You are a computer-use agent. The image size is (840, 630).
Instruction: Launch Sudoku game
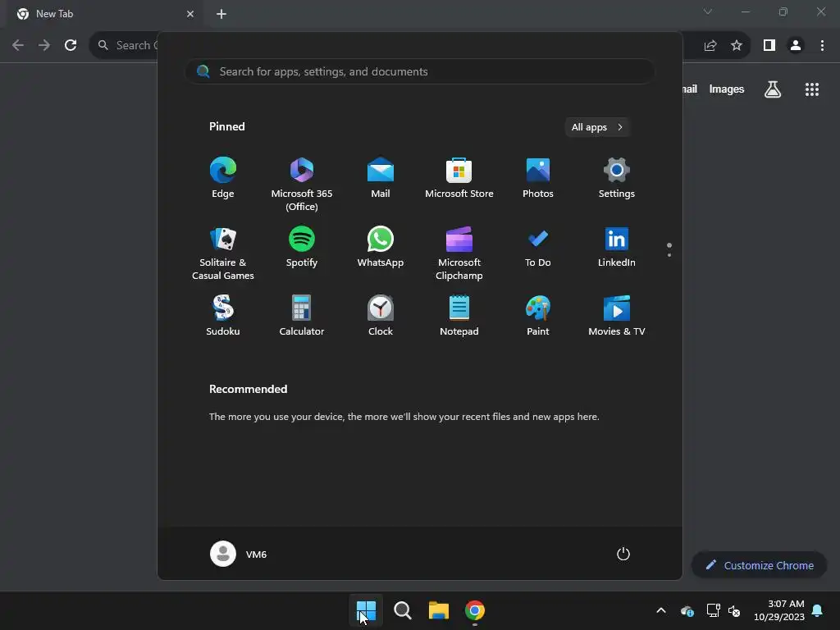click(x=223, y=316)
